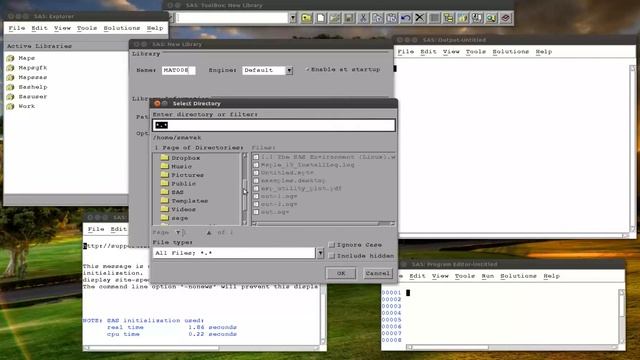
Task: Click the directory list vertical scrollbar
Action: point(244,189)
